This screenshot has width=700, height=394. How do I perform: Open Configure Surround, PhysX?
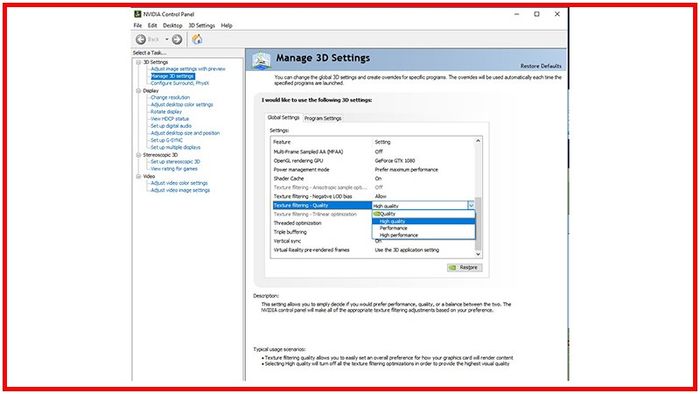point(179,83)
